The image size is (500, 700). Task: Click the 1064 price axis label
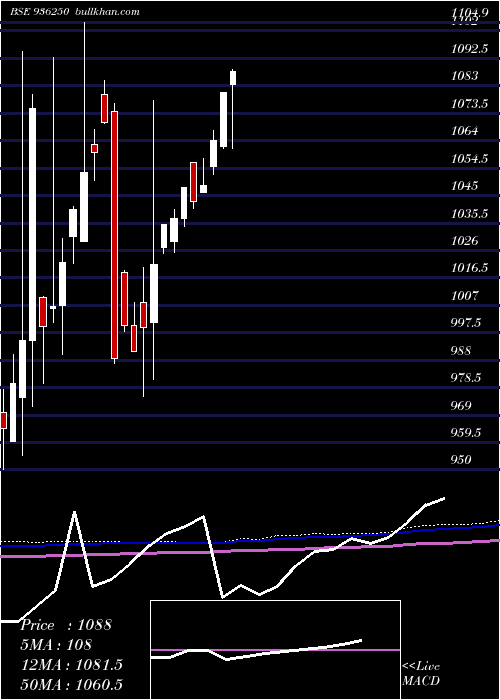click(464, 131)
